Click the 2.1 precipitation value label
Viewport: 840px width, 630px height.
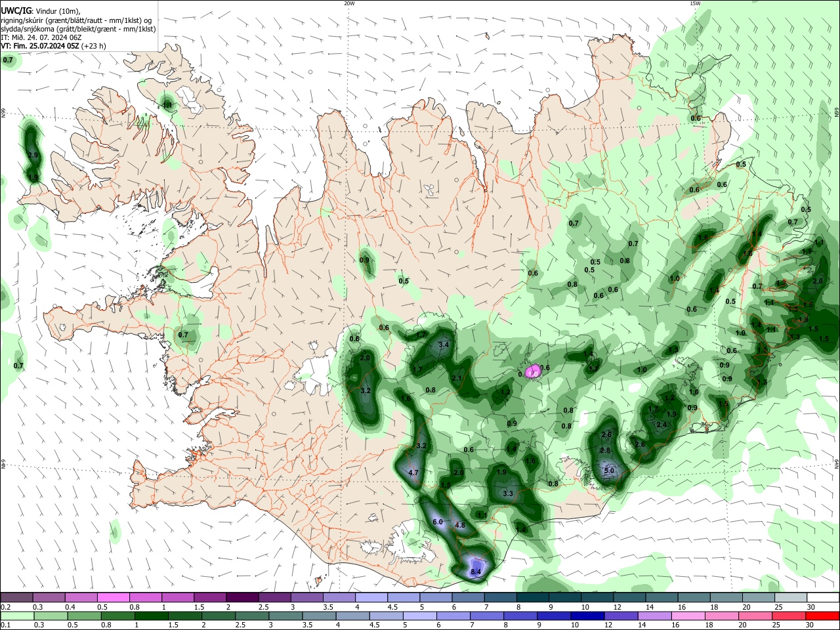click(x=457, y=379)
